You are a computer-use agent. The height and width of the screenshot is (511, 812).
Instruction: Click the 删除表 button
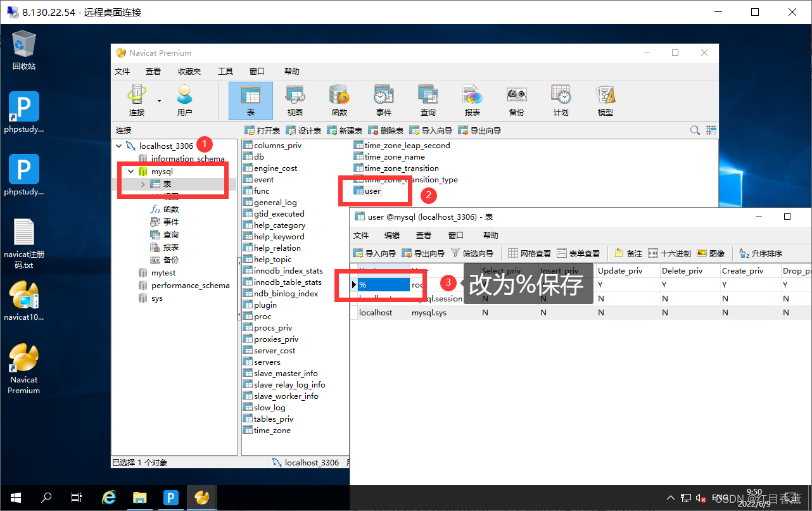pos(386,130)
